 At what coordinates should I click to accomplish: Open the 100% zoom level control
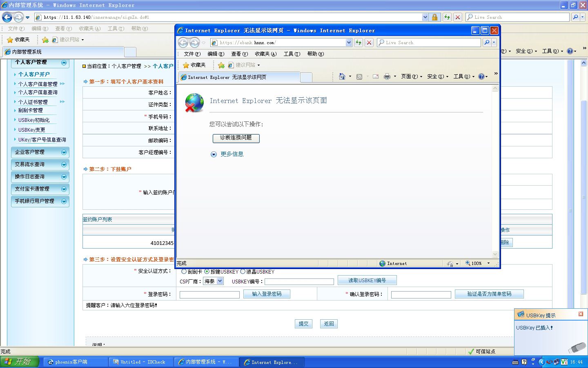[x=477, y=263]
